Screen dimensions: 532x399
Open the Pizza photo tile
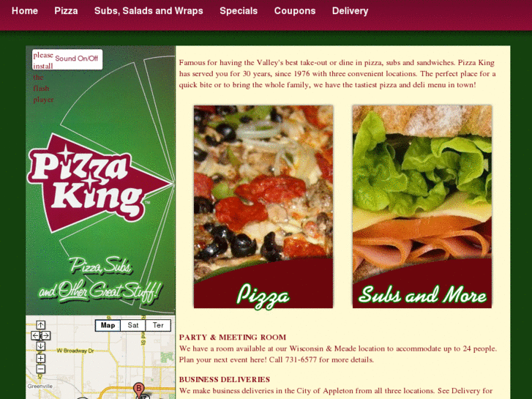263,206
